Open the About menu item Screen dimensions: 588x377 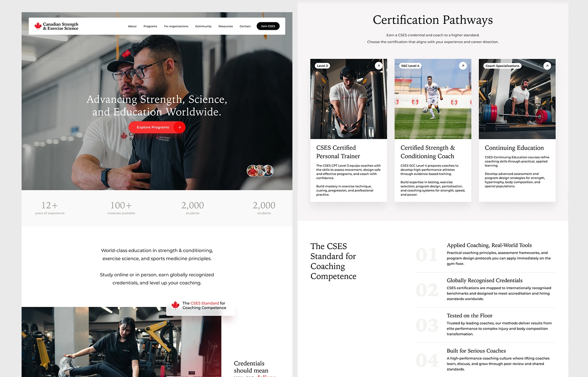(132, 26)
